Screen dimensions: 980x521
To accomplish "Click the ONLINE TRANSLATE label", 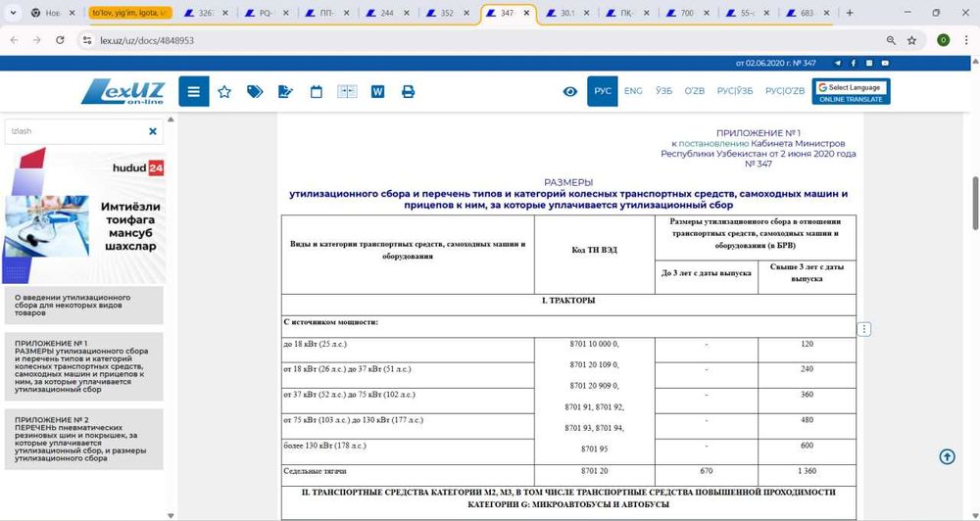I will pyautogui.click(x=851, y=99).
